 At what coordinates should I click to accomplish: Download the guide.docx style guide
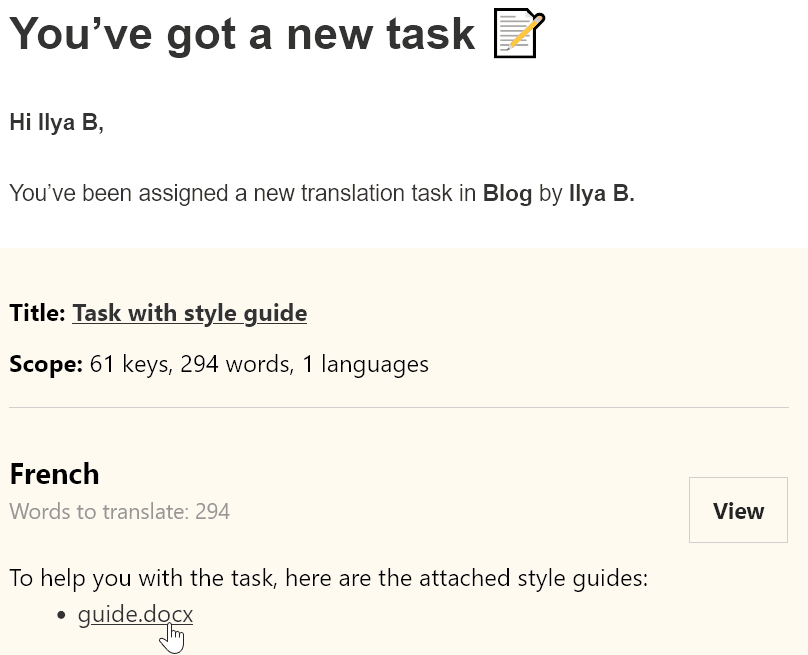pyautogui.click(x=135, y=614)
